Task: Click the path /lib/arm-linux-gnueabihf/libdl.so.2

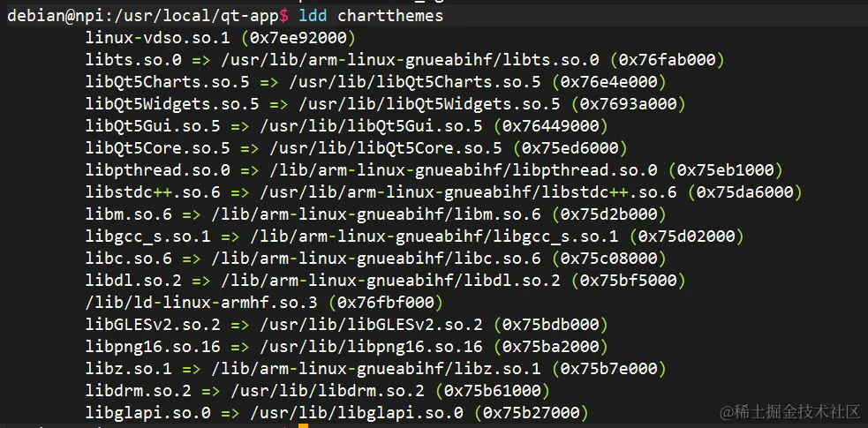Action: click(391, 280)
